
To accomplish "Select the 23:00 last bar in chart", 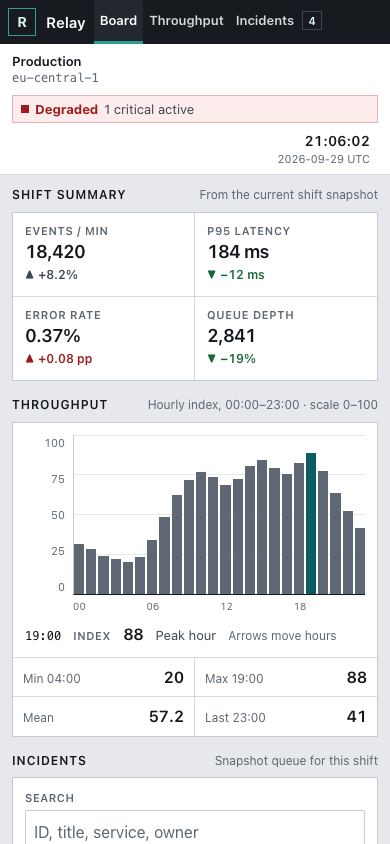I will point(360,561).
